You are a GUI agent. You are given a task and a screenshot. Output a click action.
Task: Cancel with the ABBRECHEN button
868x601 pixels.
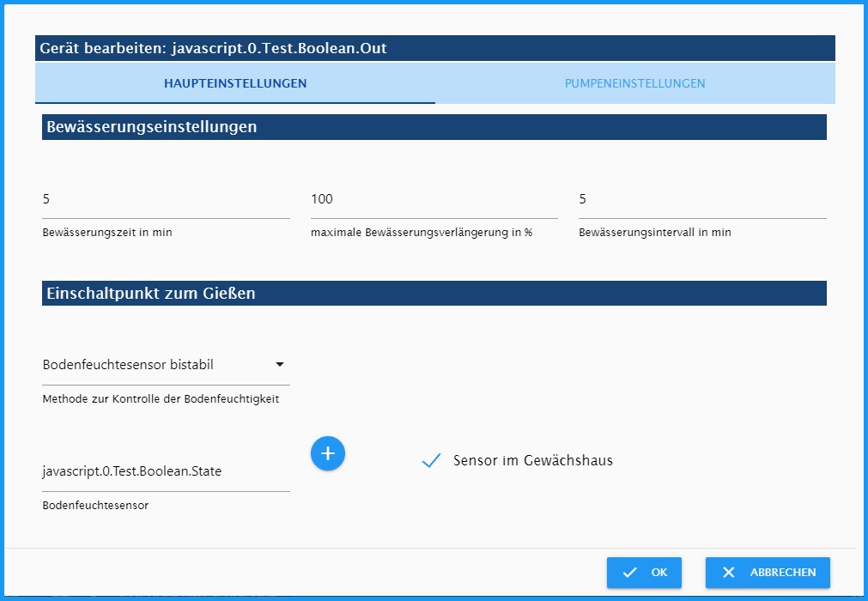coord(768,572)
